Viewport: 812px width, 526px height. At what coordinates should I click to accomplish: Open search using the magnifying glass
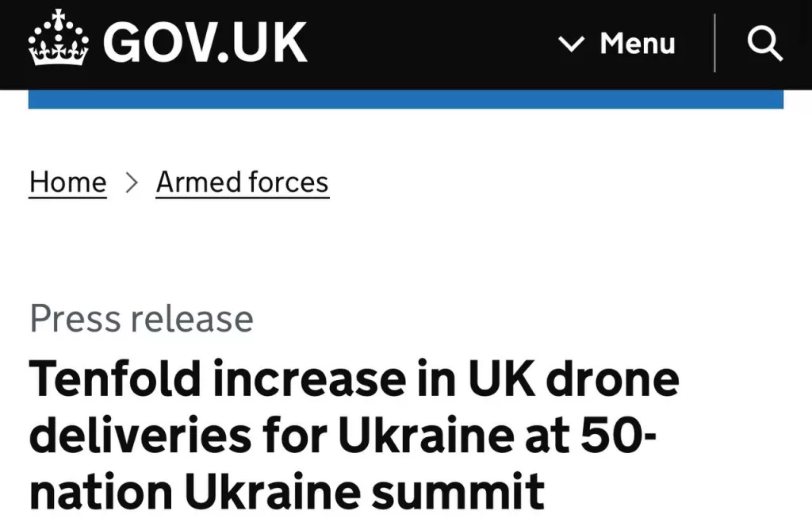point(765,44)
